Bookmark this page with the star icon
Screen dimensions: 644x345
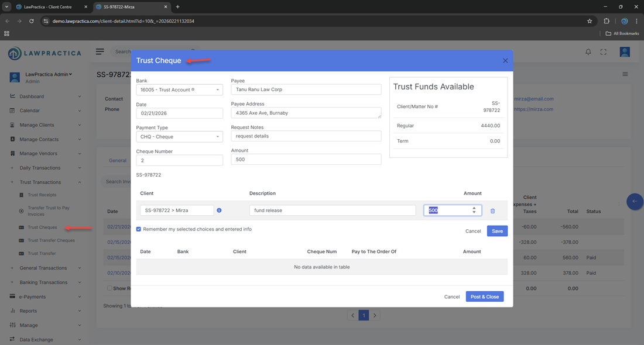[x=590, y=21]
